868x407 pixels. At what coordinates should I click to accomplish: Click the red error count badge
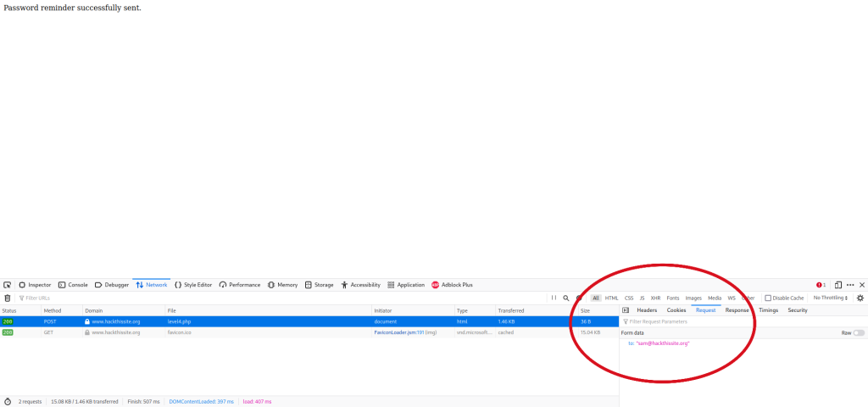(x=821, y=285)
